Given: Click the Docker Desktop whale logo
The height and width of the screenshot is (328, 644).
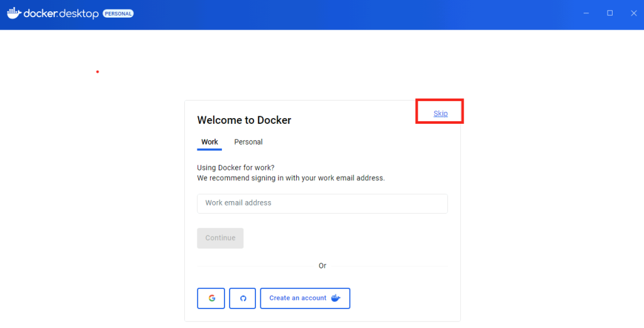Looking at the screenshot, I should coord(14,13).
